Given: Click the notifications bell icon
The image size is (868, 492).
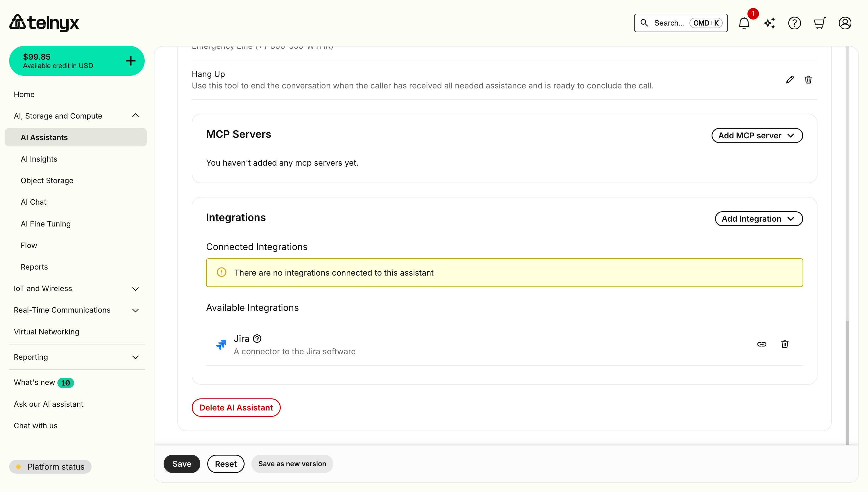Looking at the screenshot, I should (x=744, y=23).
